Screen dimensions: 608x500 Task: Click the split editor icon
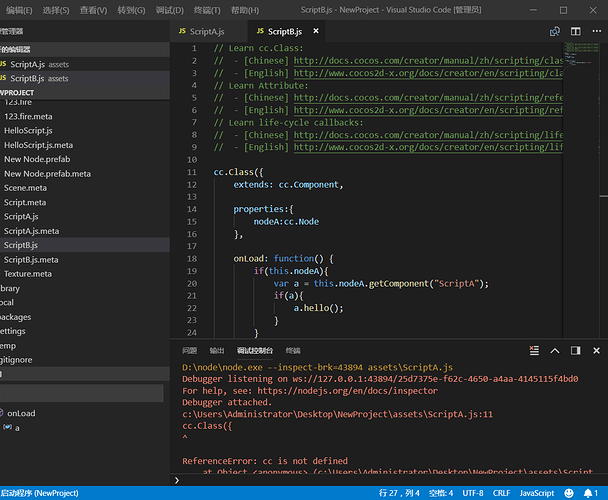tap(575, 31)
